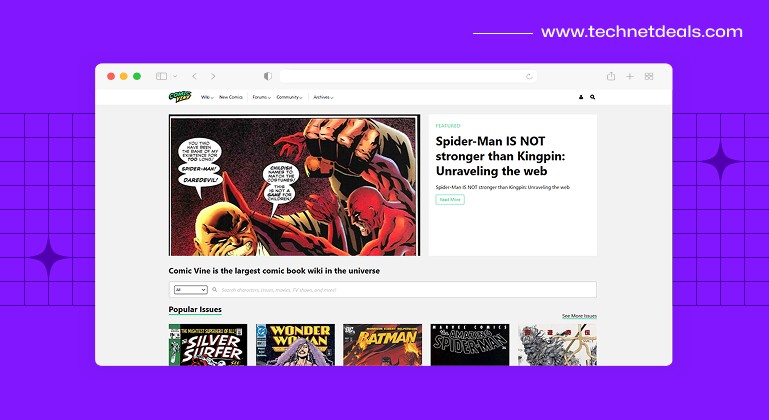Screen dimensions: 769x420
Task: Open the Silver Surfer issue cover
Action: 208,344
